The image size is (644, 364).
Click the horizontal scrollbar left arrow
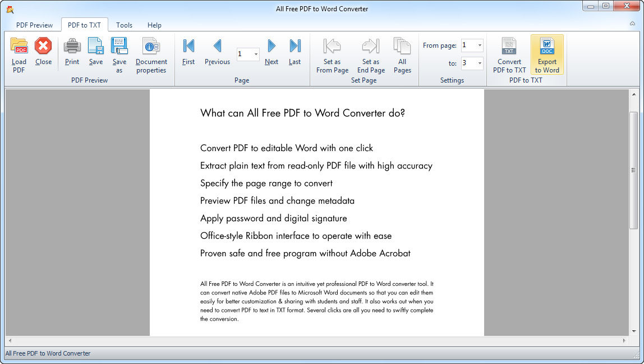[10, 340]
